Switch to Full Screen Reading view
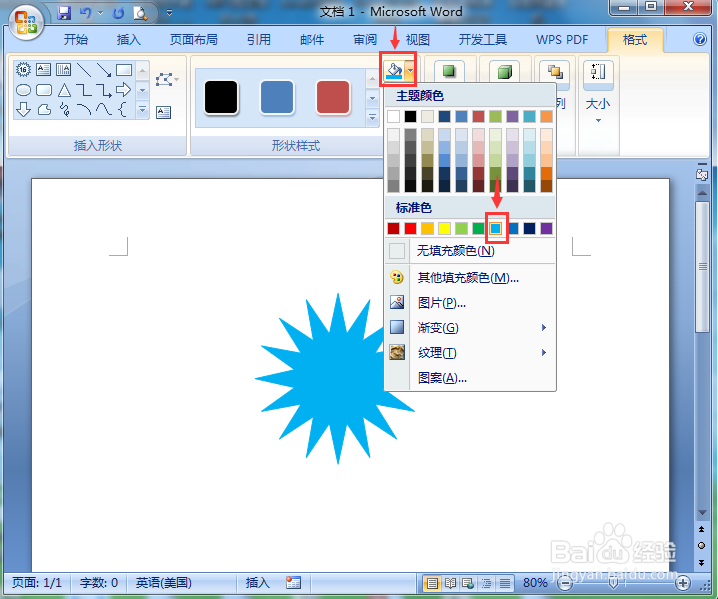Image resolution: width=718 pixels, height=599 pixels. pyautogui.click(x=450, y=583)
